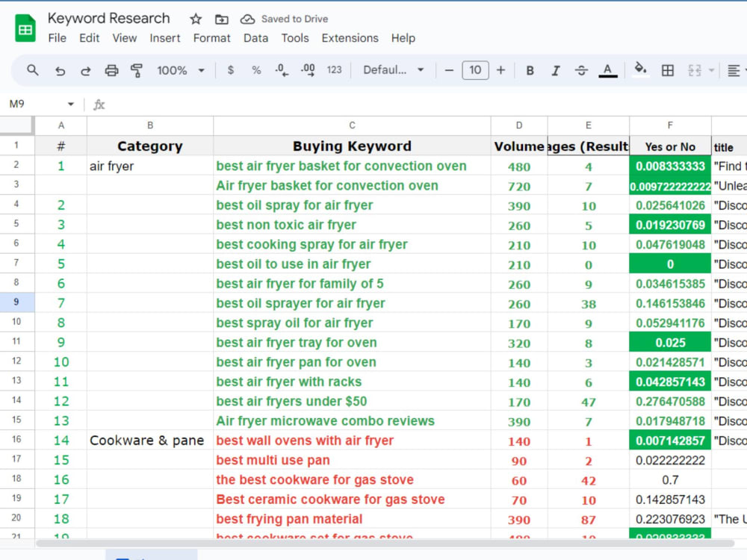Format as currency with dollar icon
Screen dimensions: 747x560
[x=231, y=70]
